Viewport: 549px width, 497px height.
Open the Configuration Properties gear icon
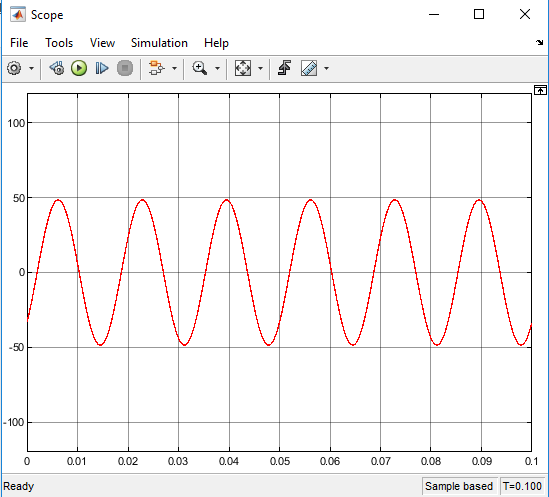[x=14, y=68]
